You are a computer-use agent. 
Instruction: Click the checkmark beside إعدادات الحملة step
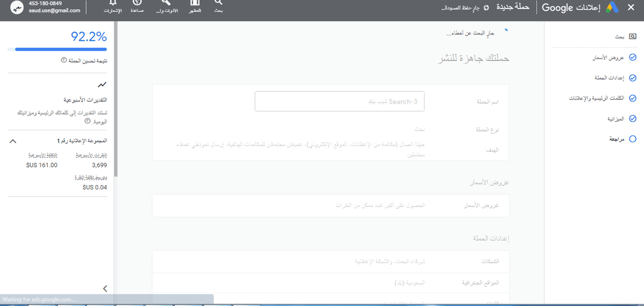click(632, 78)
